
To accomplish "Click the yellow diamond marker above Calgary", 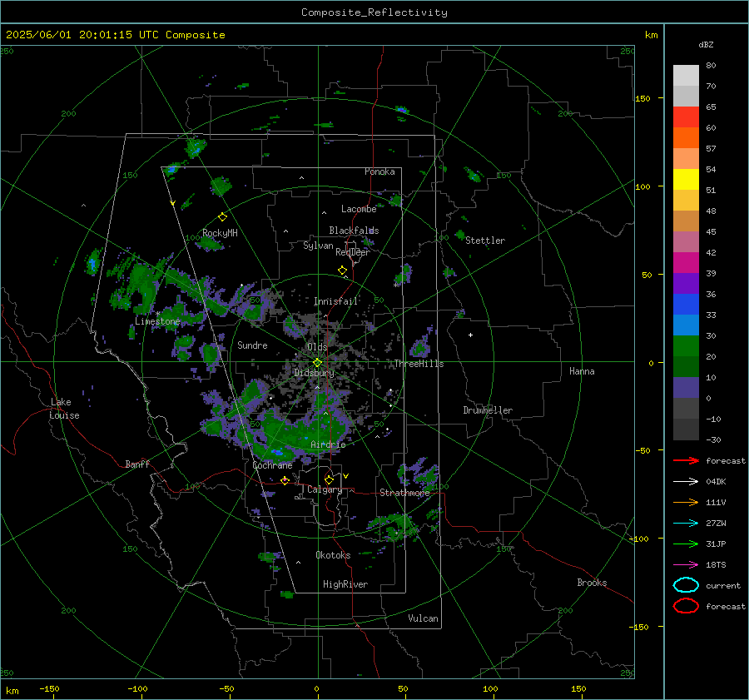I will (329, 479).
